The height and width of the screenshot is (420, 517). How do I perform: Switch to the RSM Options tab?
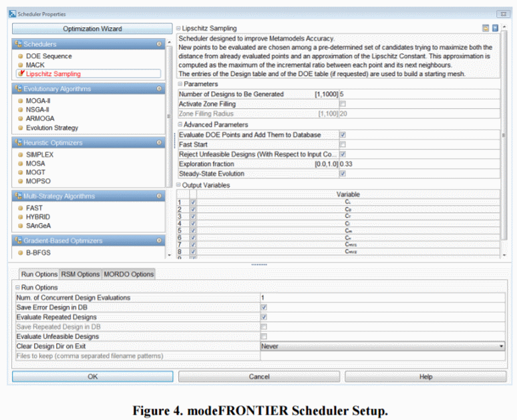80,274
